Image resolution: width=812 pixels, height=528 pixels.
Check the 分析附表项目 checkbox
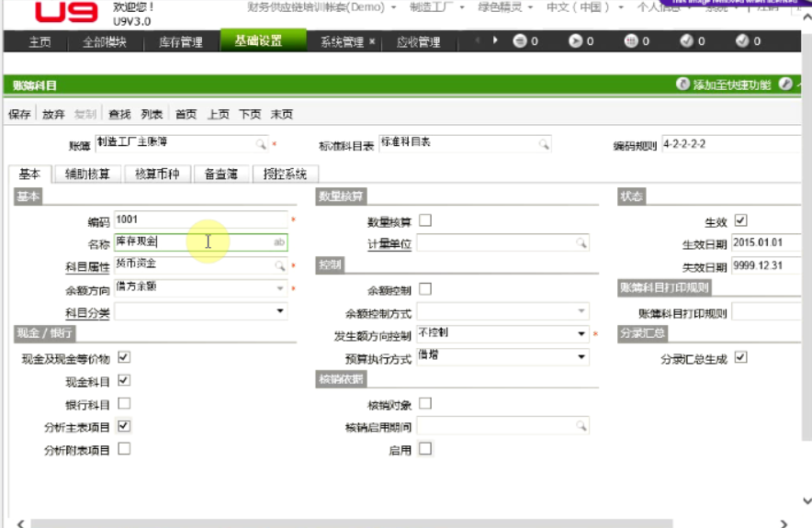[124, 448]
